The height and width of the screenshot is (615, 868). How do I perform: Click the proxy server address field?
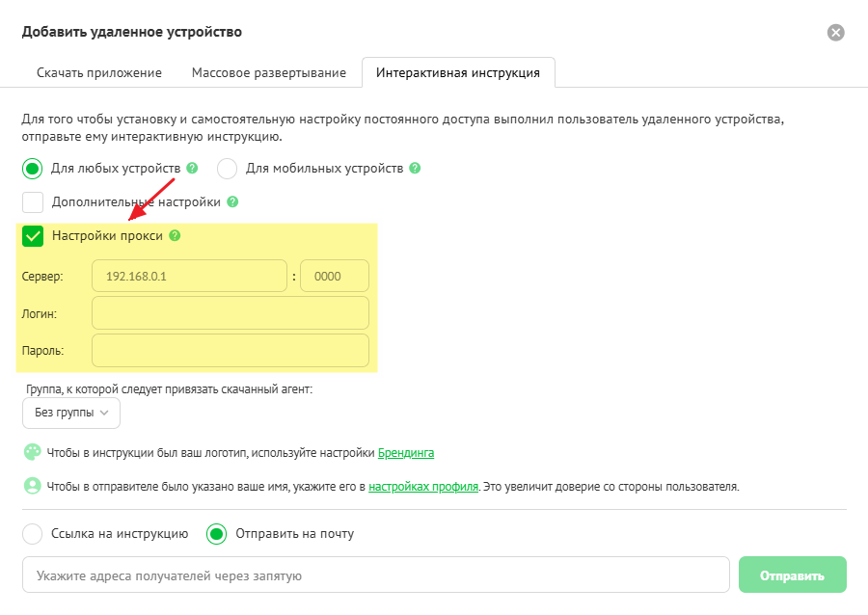189,277
